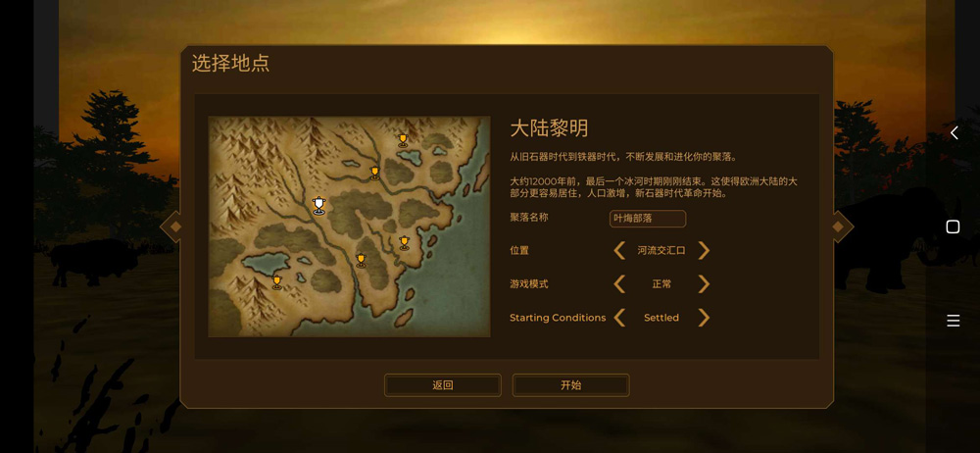The width and height of the screenshot is (980, 453).
Task: Cycle Starting Conditions backward from Settled
Action: pyautogui.click(x=619, y=318)
